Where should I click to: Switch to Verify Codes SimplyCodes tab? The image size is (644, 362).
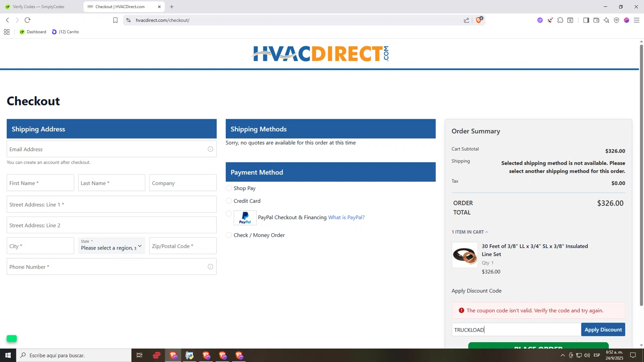click(x=39, y=7)
